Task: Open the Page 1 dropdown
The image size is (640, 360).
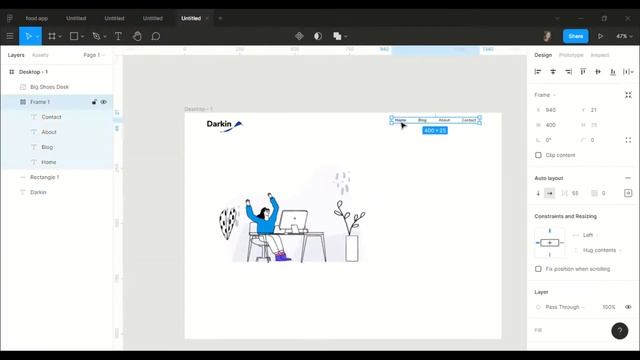Action: click(94, 55)
